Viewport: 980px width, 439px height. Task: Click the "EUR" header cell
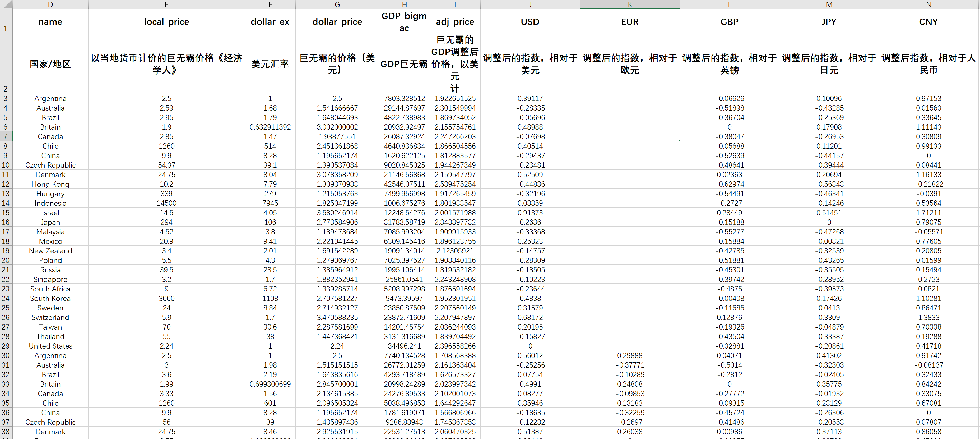pos(630,22)
